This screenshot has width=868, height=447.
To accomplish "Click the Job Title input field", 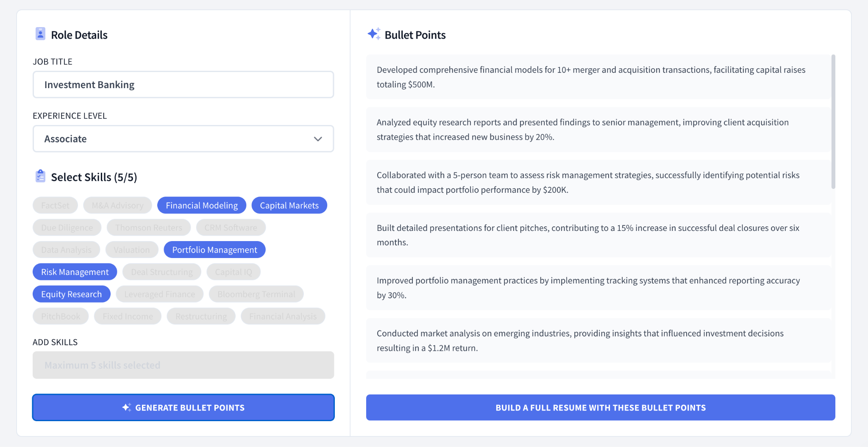I will click(183, 85).
